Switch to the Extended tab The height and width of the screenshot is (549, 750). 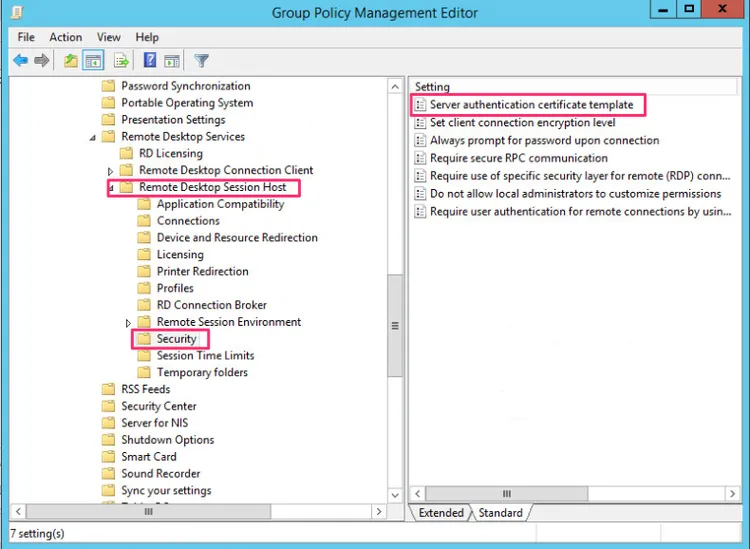click(440, 513)
